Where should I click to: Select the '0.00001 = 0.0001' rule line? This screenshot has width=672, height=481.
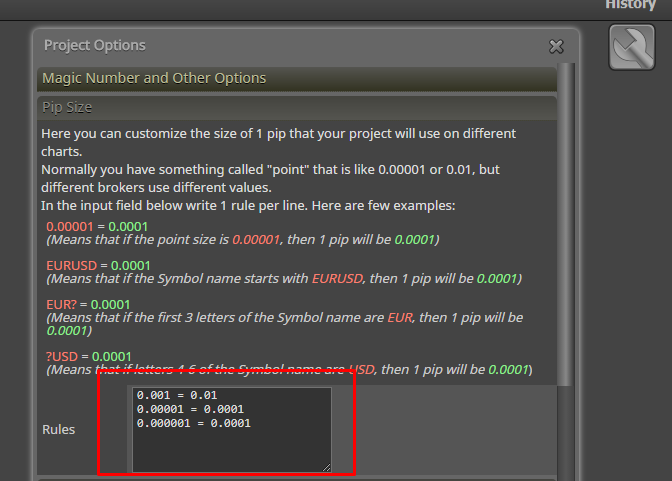coord(190,409)
